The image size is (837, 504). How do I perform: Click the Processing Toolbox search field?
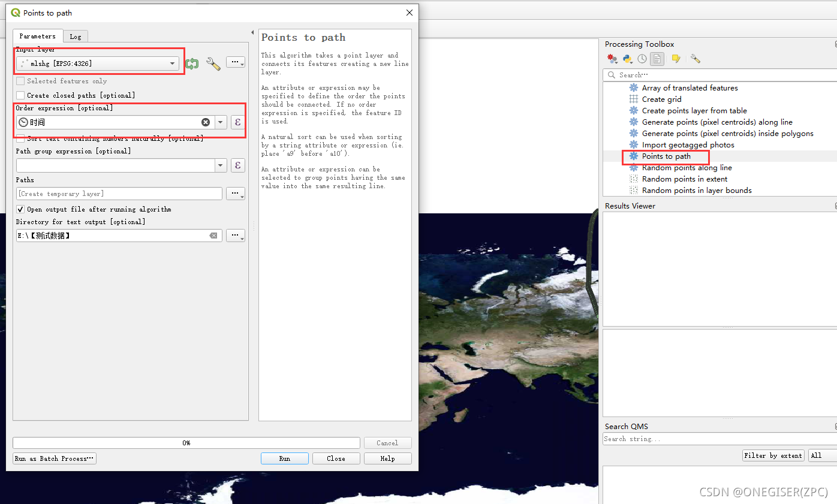pos(719,75)
